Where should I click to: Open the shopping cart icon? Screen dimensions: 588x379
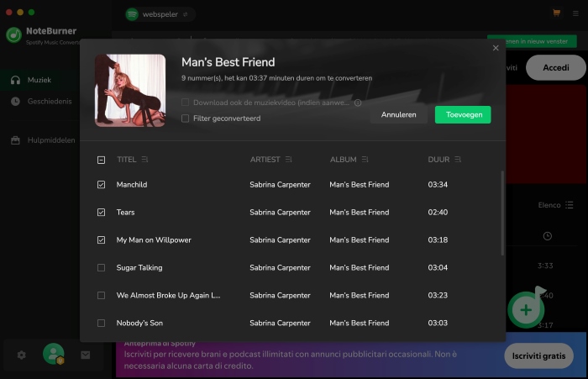(556, 13)
